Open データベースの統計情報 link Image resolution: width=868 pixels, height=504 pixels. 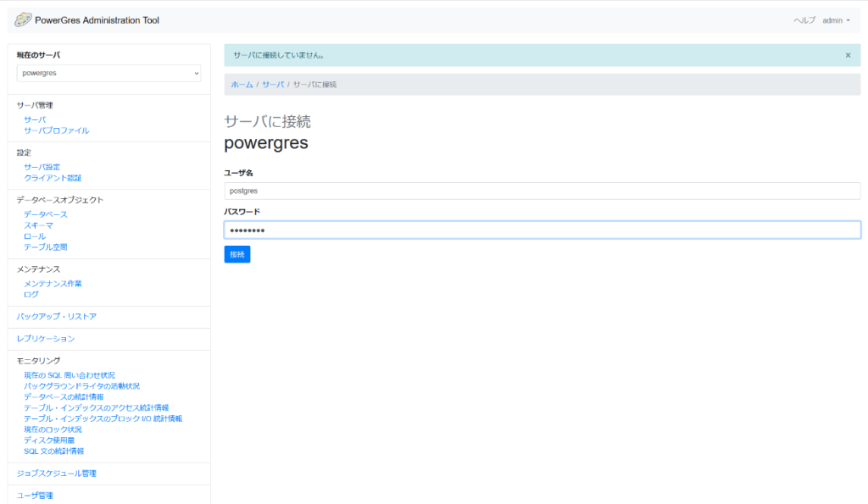click(64, 397)
